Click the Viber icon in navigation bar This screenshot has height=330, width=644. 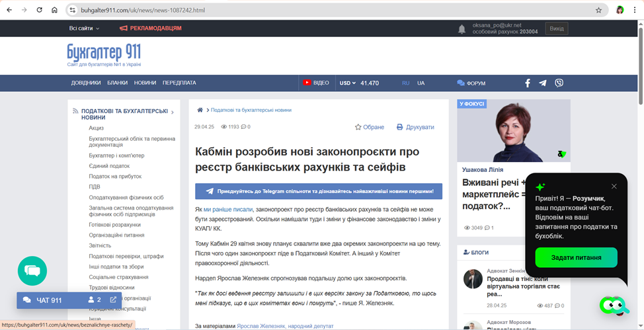pos(559,83)
